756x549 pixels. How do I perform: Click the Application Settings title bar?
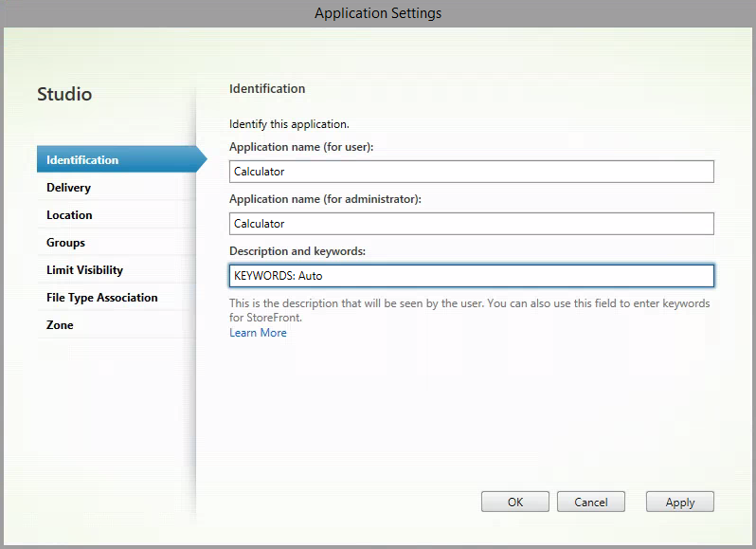point(378,13)
